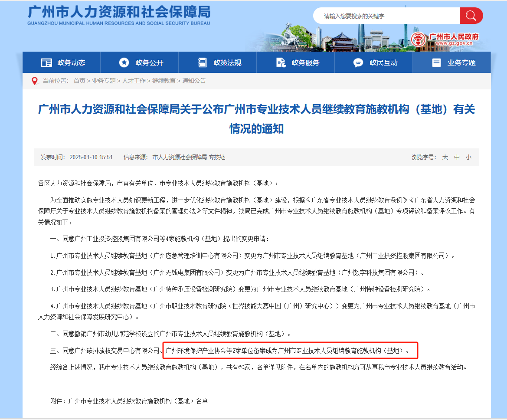The width and height of the screenshot is (507, 420).
Task: Click the 广州市人力资源和社会保障局 site title logo
Action: pyautogui.click(x=119, y=15)
